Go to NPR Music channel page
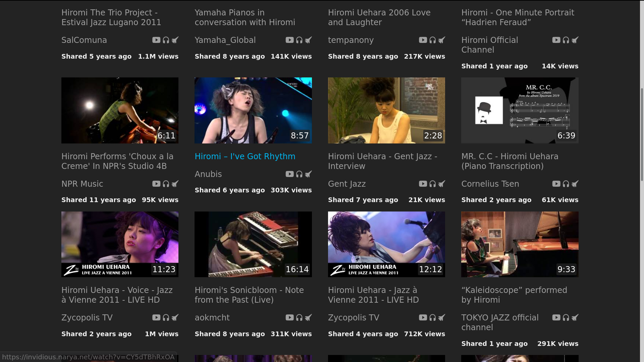644x362 pixels. (x=82, y=184)
